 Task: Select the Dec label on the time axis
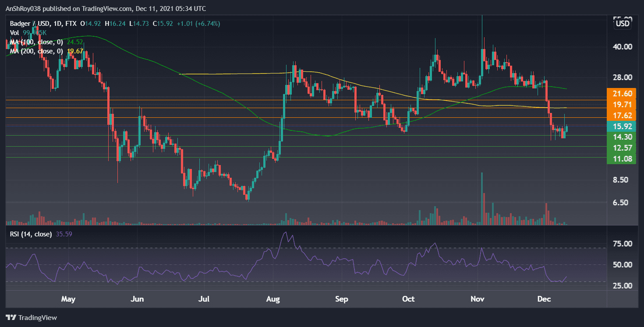544,299
